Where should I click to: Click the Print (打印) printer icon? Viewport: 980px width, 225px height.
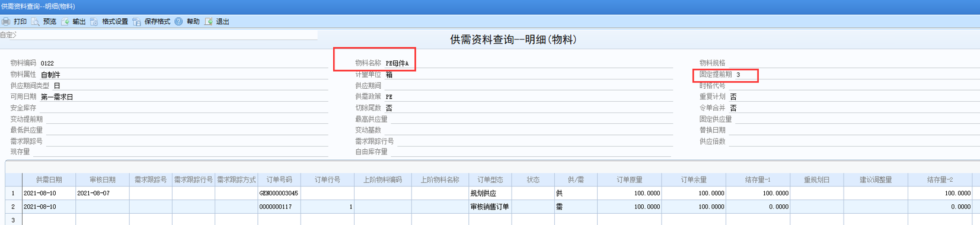6,21
